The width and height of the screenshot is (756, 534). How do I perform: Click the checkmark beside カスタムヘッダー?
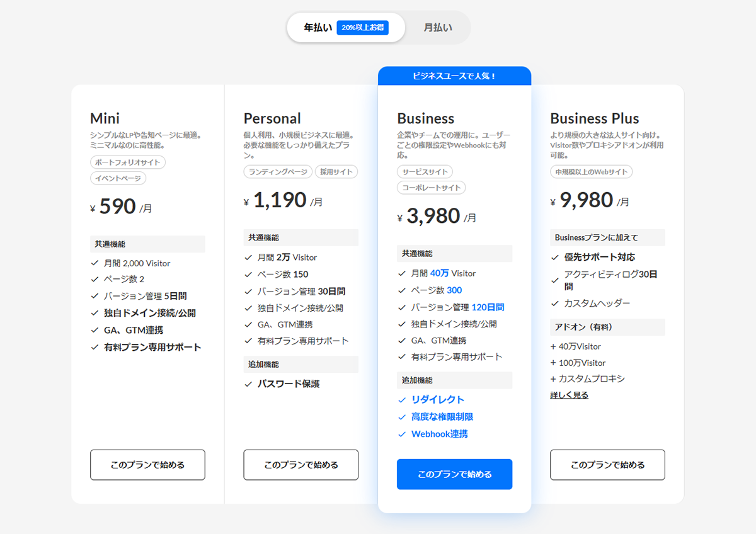pos(556,303)
